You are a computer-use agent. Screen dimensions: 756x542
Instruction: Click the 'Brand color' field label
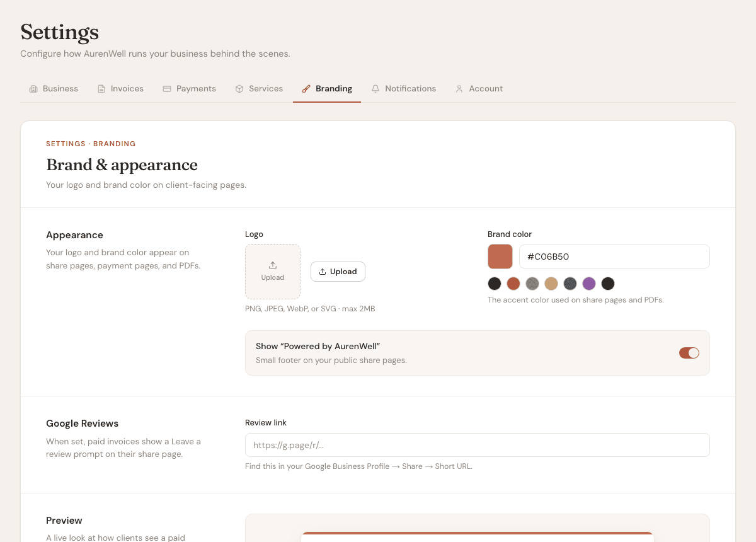pyautogui.click(x=510, y=234)
